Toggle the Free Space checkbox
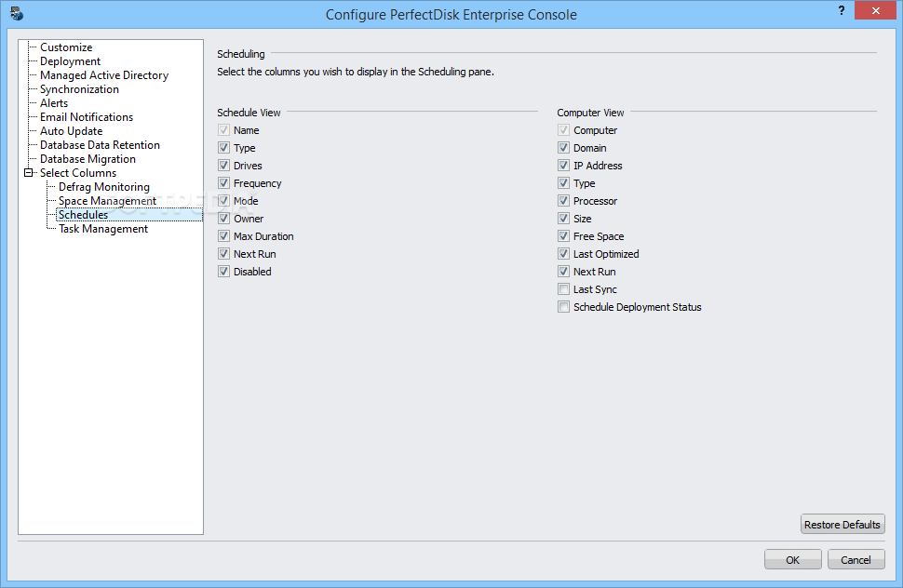This screenshot has width=903, height=588. tap(564, 236)
